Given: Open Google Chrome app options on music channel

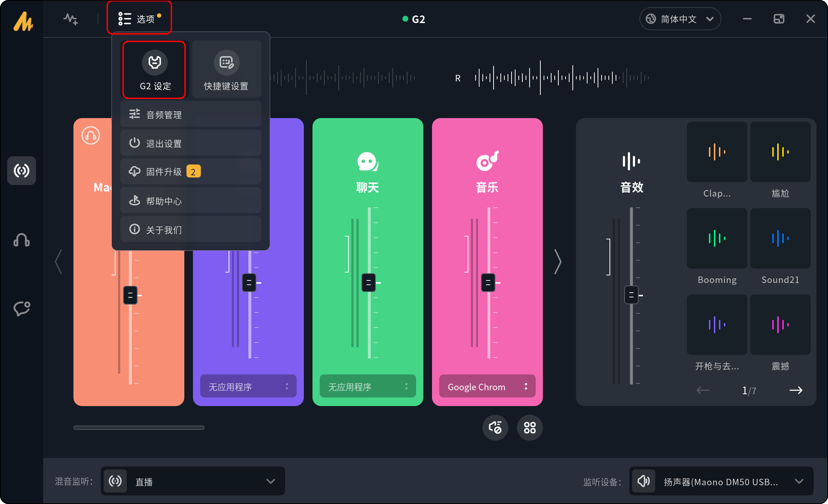Looking at the screenshot, I should pos(526,387).
